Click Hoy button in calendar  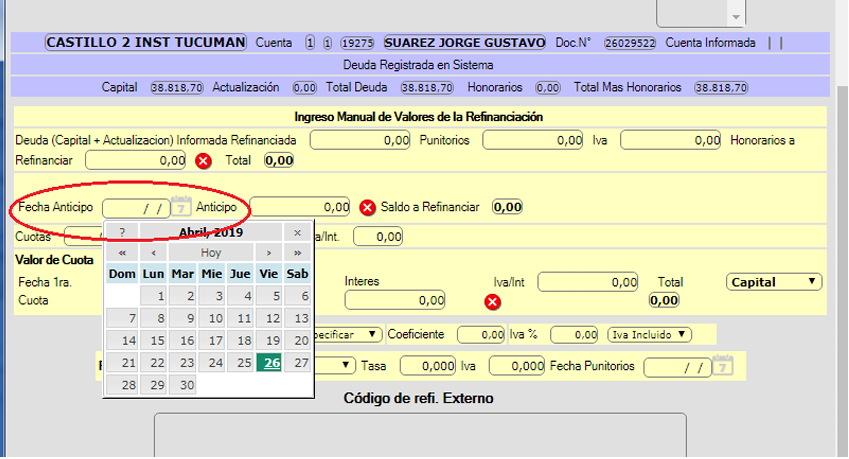tap(210, 253)
